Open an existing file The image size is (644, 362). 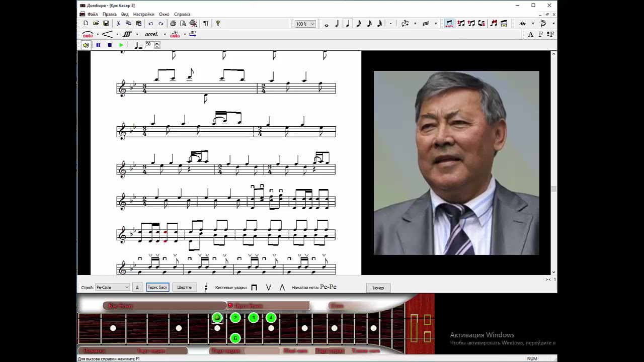click(96, 24)
